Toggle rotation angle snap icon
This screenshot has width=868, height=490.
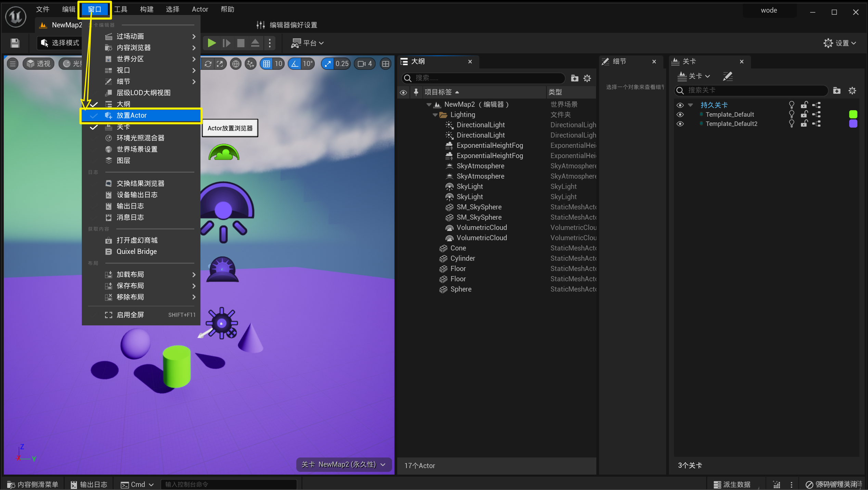[x=295, y=64]
